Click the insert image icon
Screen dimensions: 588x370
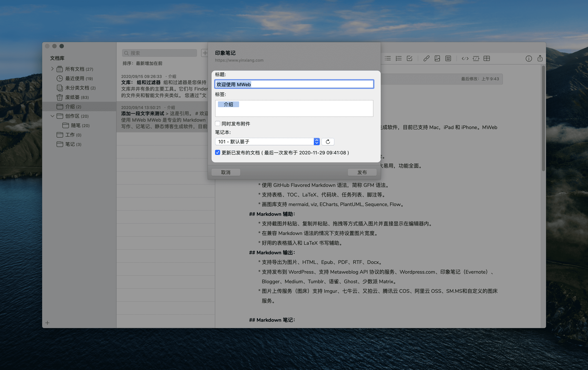point(437,58)
